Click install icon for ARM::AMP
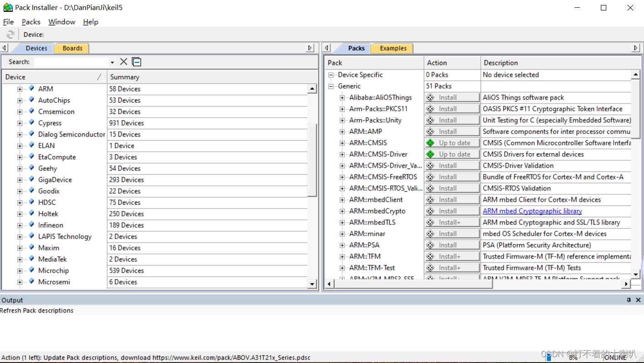This screenshot has height=363, width=644. pos(431,131)
